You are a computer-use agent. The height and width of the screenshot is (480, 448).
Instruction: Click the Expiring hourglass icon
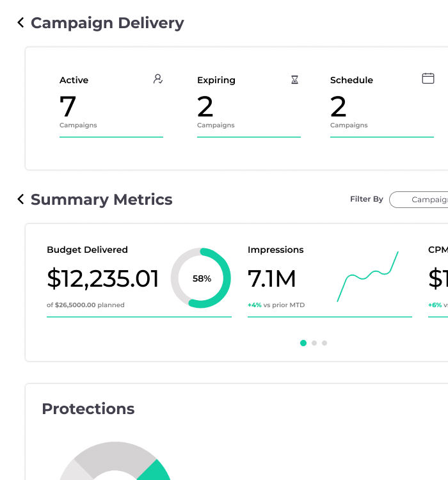pyautogui.click(x=294, y=79)
